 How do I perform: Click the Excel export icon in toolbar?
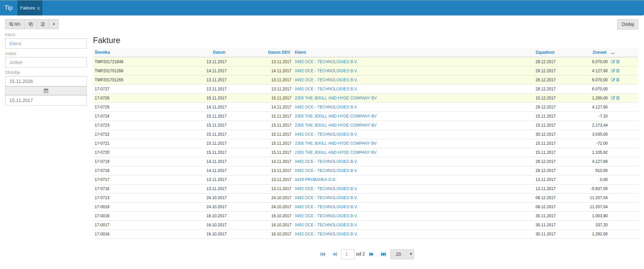[x=43, y=24]
